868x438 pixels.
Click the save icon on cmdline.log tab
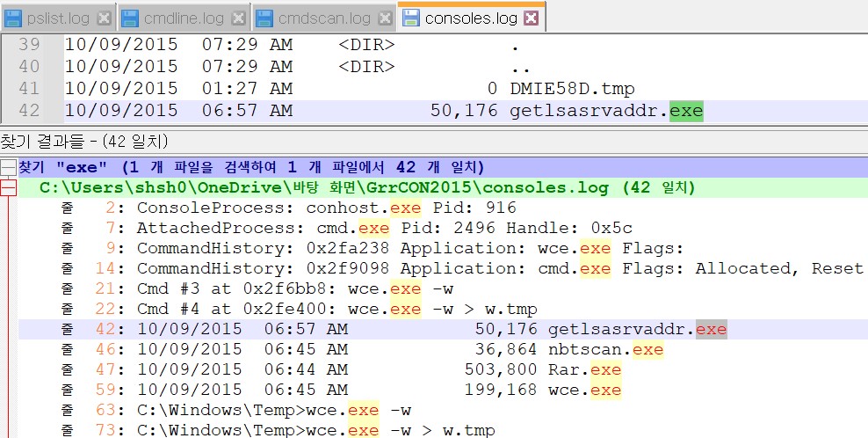pyautogui.click(x=129, y=18)
